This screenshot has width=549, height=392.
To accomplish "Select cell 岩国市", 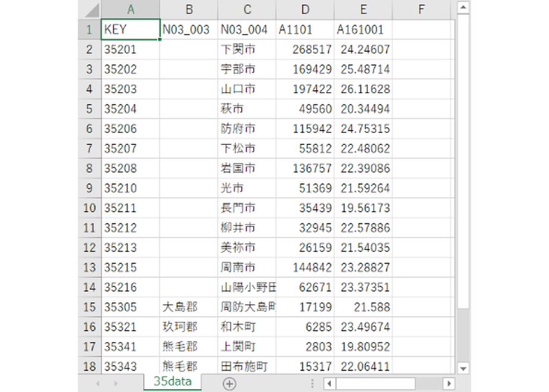I will [247, 168].
